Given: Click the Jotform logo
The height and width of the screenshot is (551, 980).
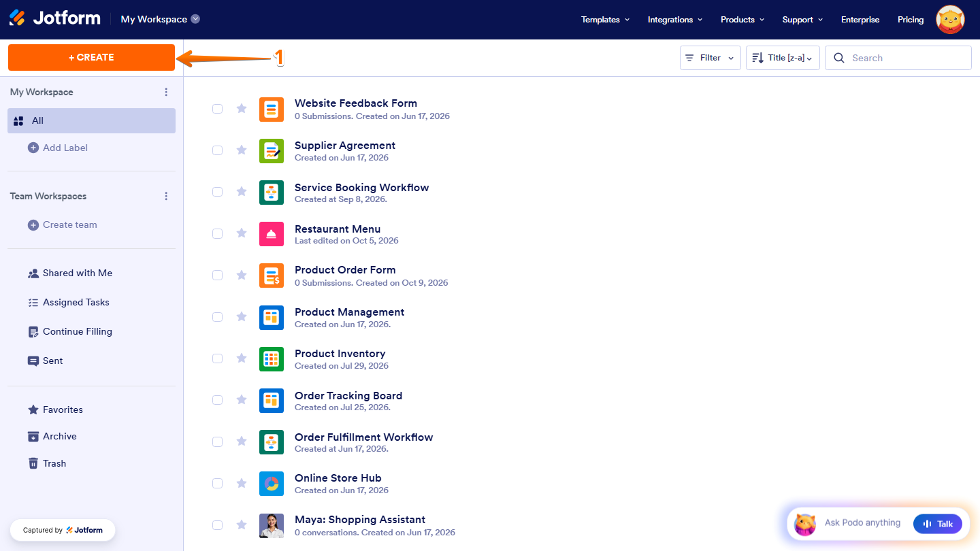Looking at the screenshot, I should click(55, 18).
